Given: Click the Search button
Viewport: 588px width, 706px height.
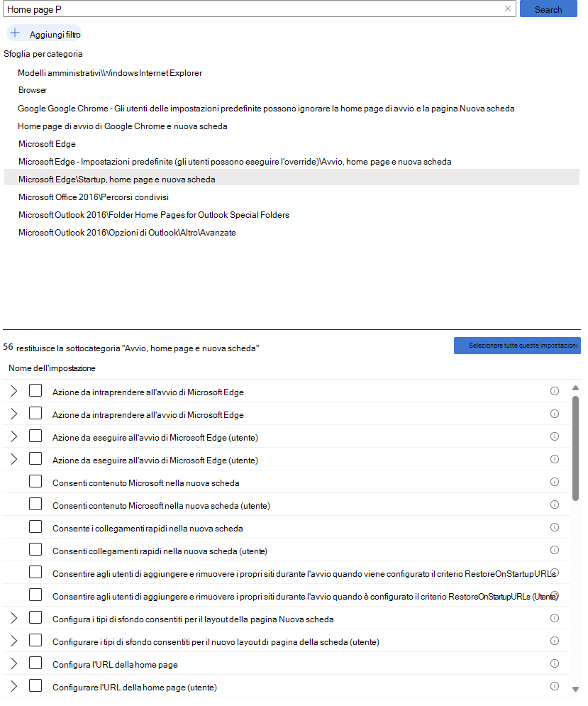Looking at the screenshot, I should coord(548,9).
